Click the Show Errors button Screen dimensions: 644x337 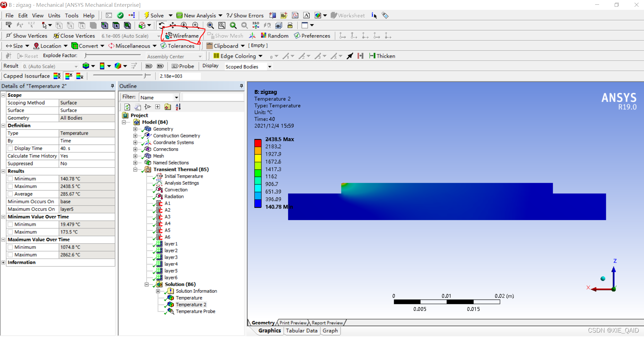(x=245, y=16)
